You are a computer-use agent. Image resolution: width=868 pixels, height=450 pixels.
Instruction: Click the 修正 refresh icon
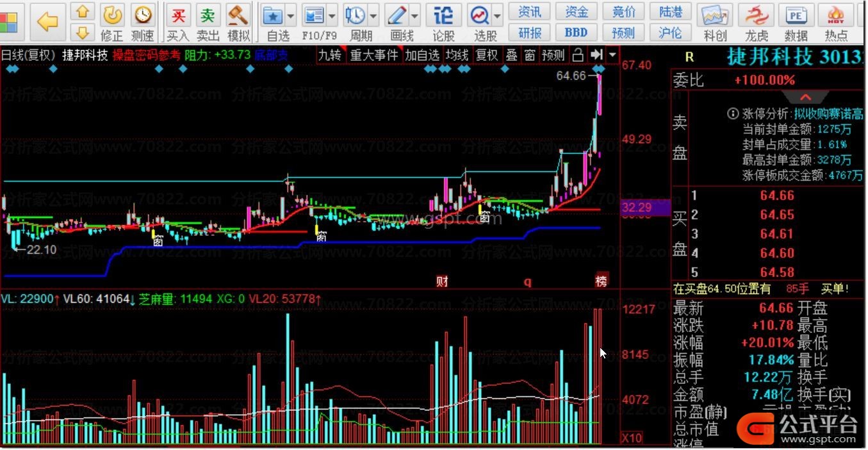112,22
